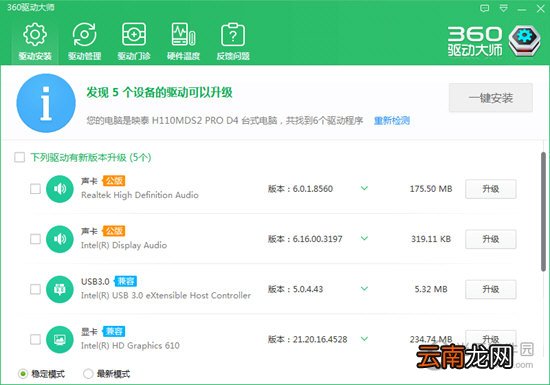550x385 pixels.
Task: Click the driver list vertical scrollbar
Action: point(543,211)
